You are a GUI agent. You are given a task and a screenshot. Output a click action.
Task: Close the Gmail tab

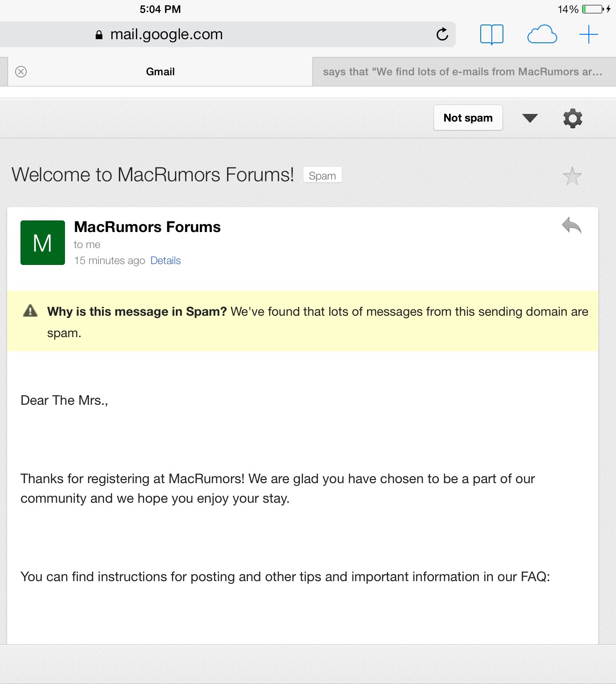tap(21, 72)
